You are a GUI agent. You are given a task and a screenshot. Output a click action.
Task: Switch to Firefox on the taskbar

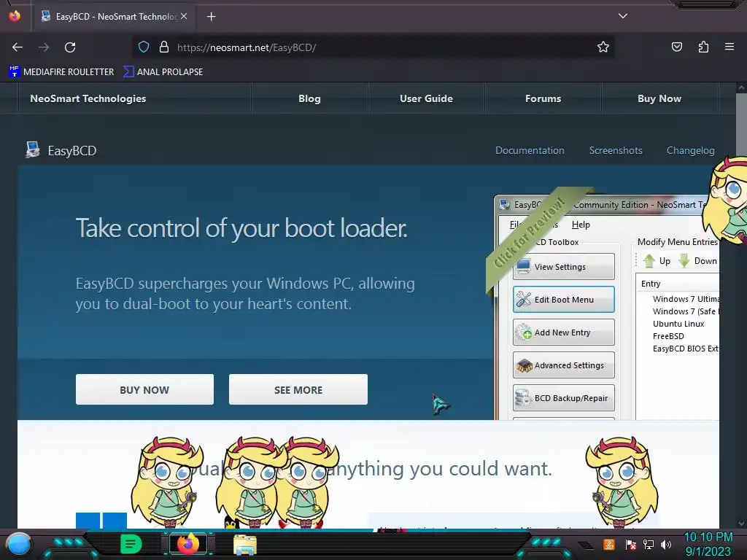click(188, 544)
